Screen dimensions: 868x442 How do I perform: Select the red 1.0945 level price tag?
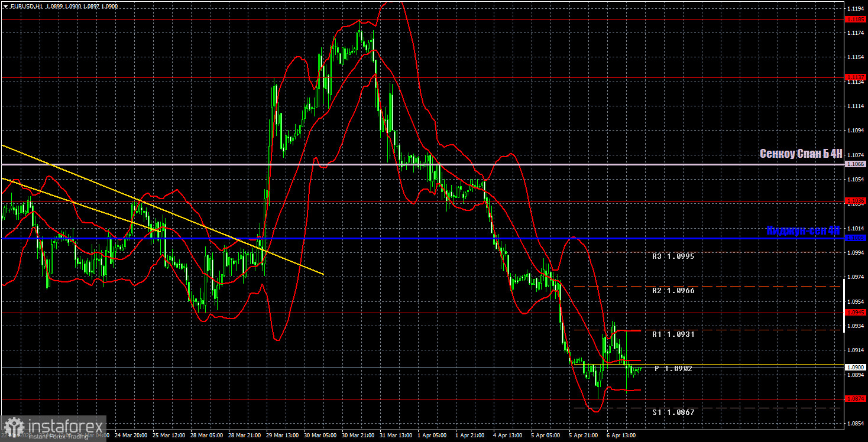(x=856, y=312)
